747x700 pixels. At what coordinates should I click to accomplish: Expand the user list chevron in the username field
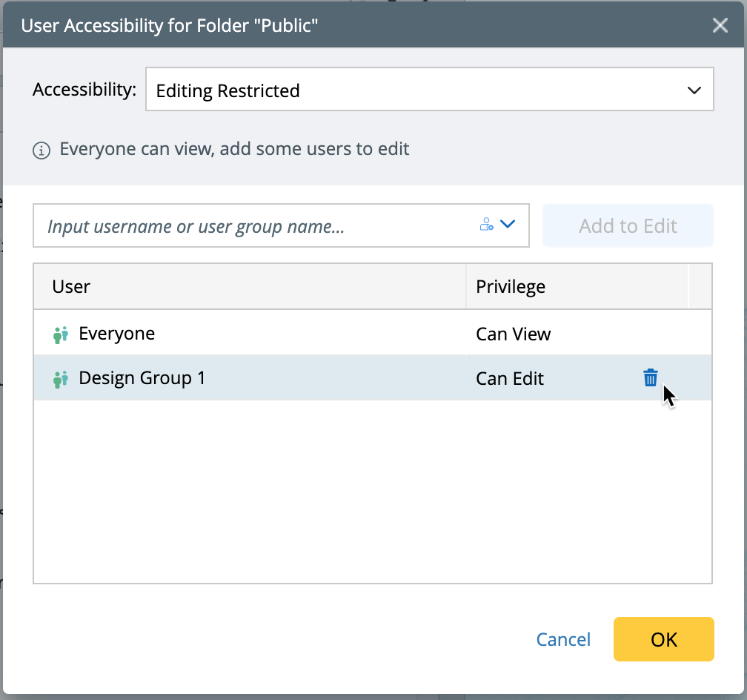pos(508,224)
